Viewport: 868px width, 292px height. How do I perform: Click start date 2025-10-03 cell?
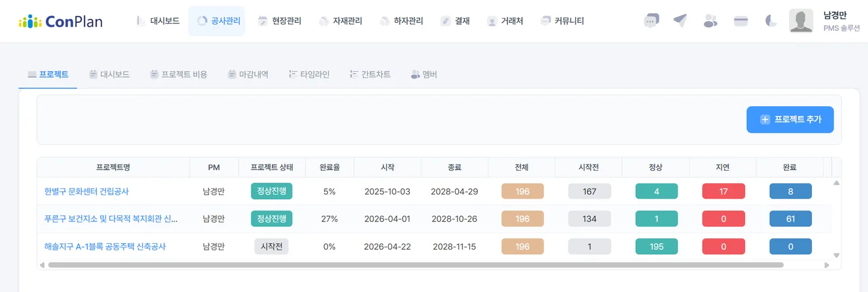(388, 191)
